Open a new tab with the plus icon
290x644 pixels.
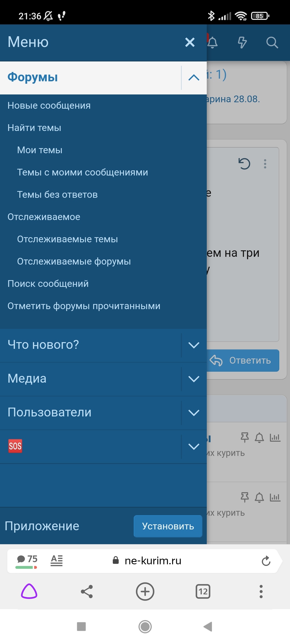[x=145, y=591]
